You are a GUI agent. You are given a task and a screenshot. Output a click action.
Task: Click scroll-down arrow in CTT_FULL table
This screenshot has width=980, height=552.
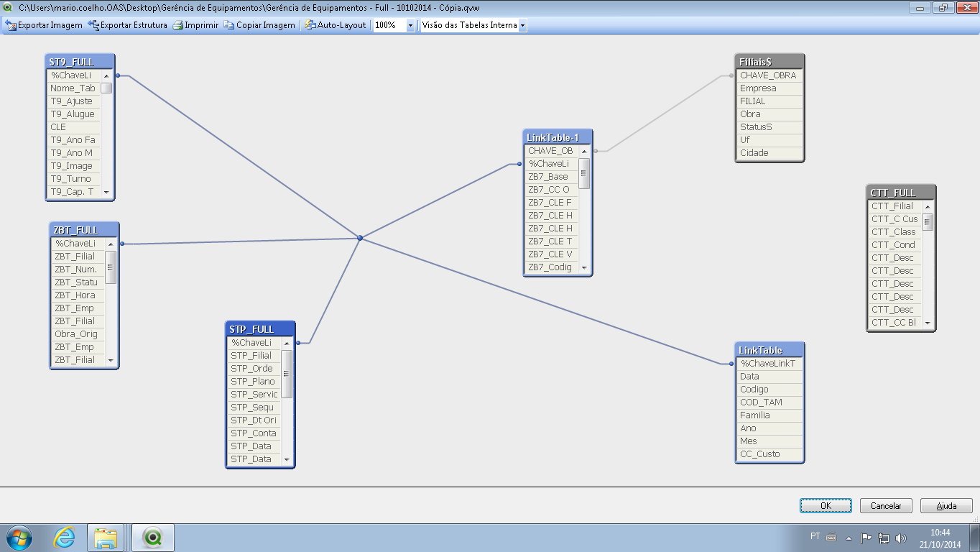pyautogui.click(x=928, y=323)
